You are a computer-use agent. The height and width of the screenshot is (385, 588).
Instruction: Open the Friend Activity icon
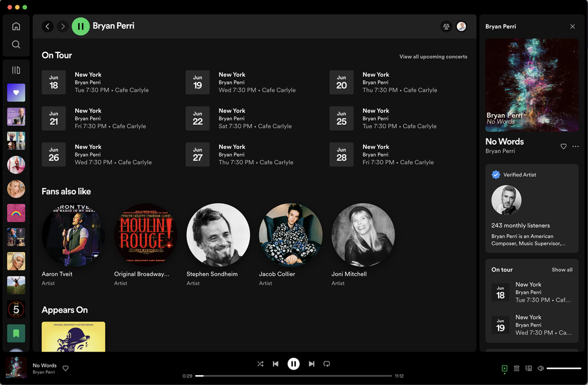446,26
